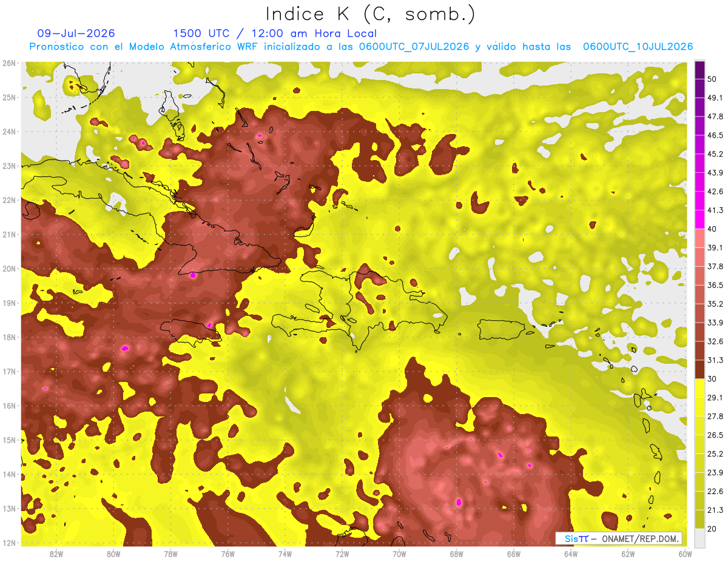Click the 19N latitude label
The height and width of the screenshot is (562, 728).
8,303
